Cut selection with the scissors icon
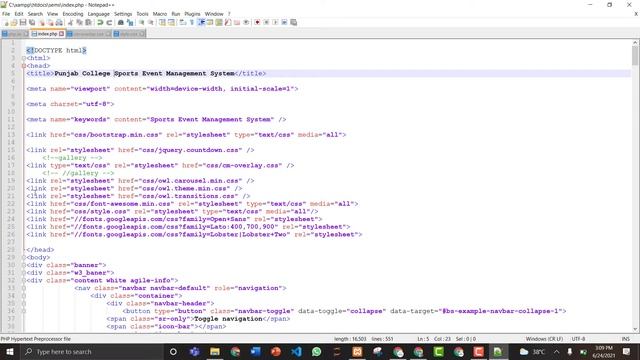 click(70, 22)
